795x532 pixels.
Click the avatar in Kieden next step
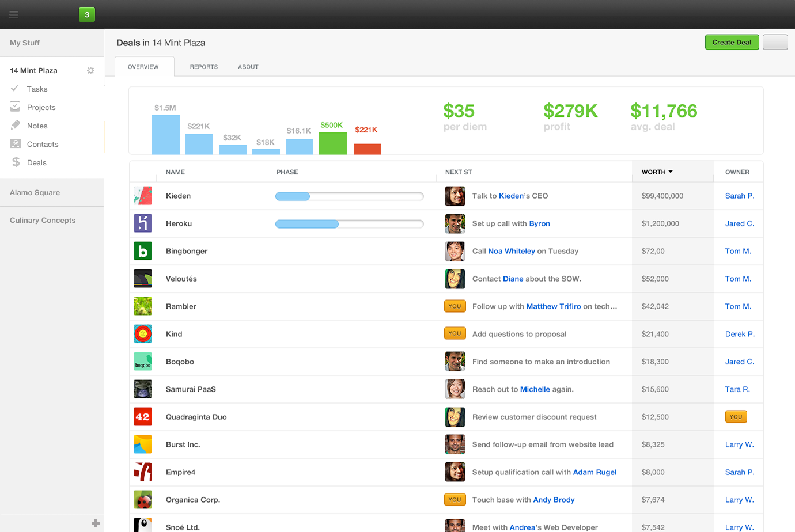point(455,196)
